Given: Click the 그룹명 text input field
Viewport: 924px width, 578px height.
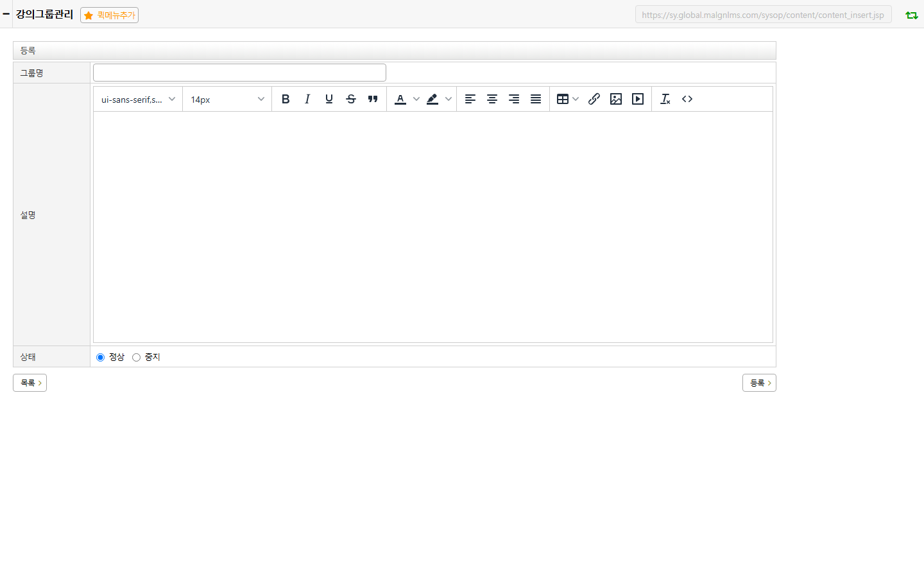Looking at the screenshot, I should tap(239, 73).
